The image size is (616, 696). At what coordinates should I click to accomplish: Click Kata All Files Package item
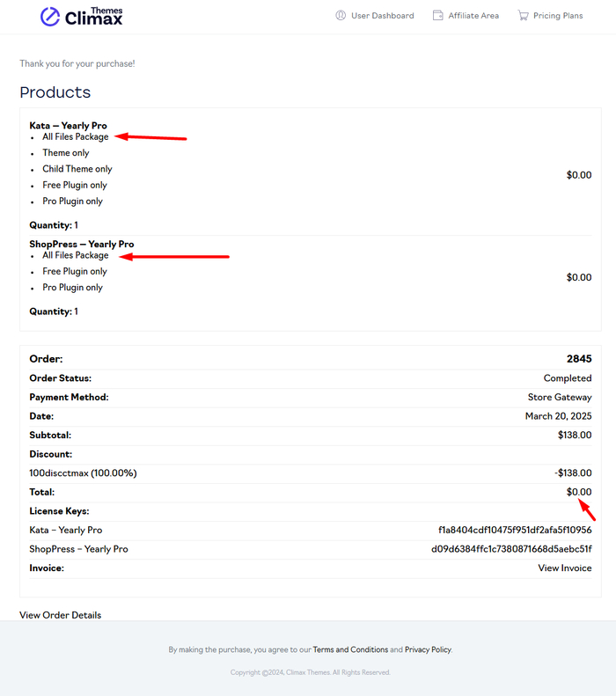click(x=76, y=137)
